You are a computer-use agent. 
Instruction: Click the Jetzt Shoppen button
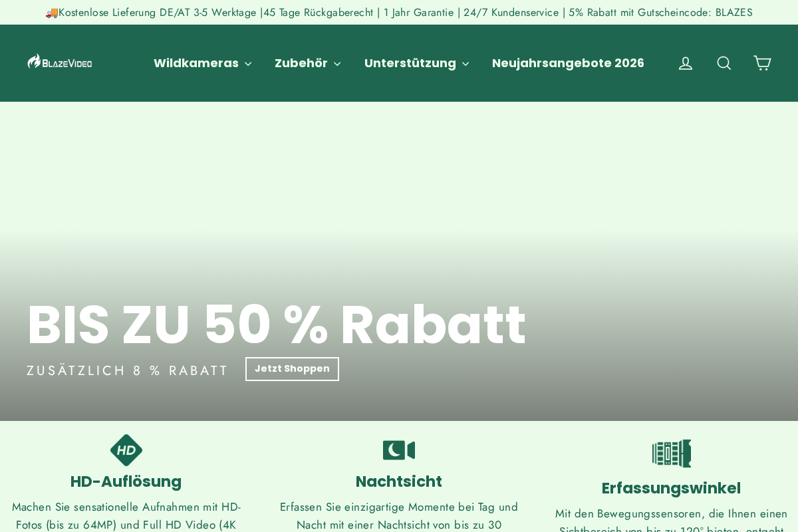[x=292, y=369]
